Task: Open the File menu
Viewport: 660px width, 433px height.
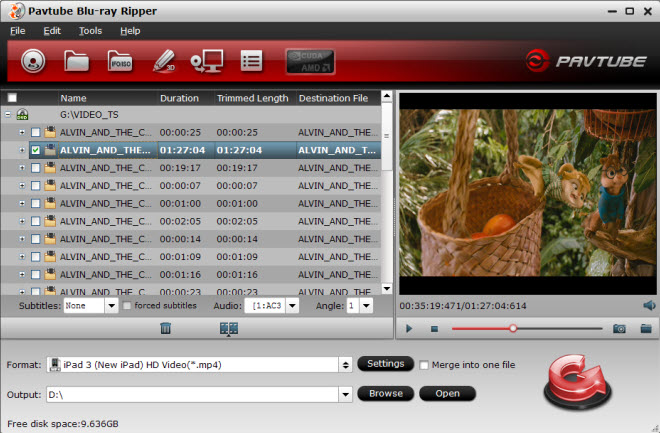Action: point(18,31)
